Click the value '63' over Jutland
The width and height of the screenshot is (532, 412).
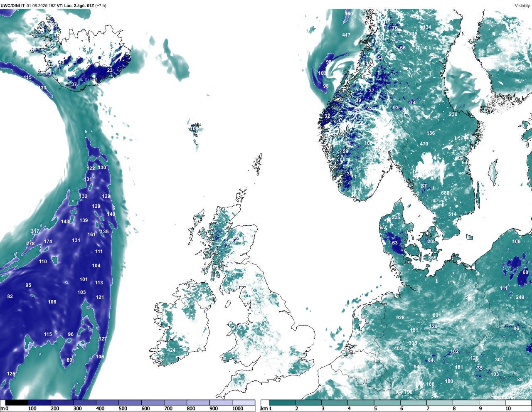tap(395, 243)
